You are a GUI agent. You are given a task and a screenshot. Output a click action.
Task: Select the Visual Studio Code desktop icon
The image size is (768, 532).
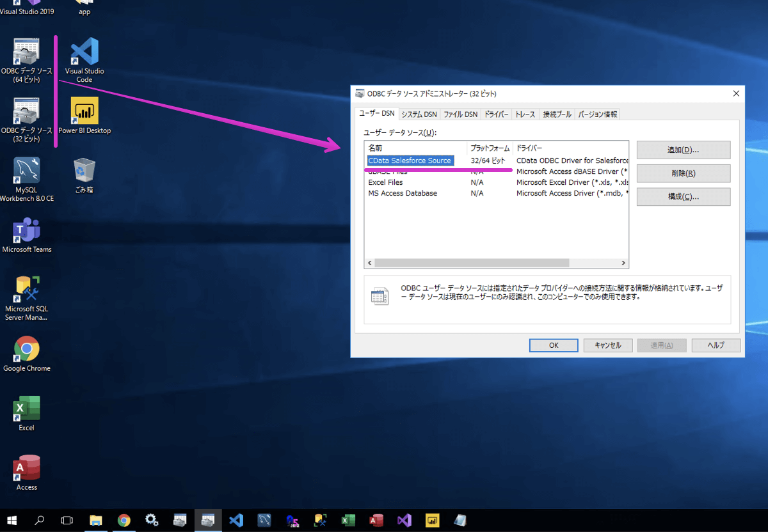[x=84, y=61]
